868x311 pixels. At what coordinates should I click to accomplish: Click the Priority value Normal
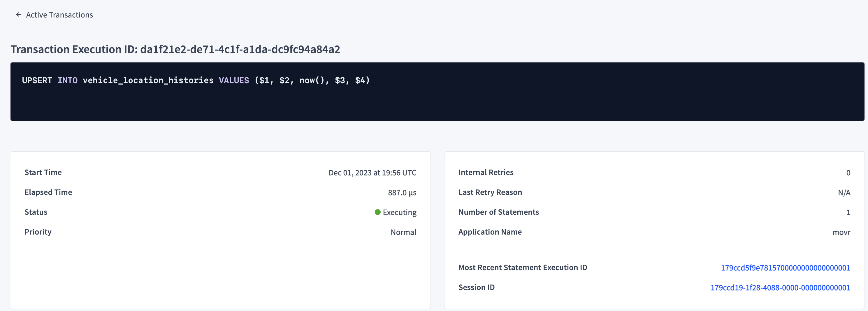point(403,232)
